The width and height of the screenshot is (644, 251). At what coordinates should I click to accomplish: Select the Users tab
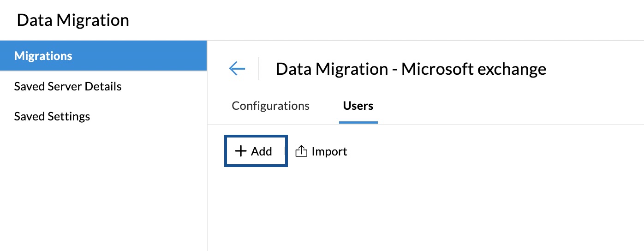(358, 106)
